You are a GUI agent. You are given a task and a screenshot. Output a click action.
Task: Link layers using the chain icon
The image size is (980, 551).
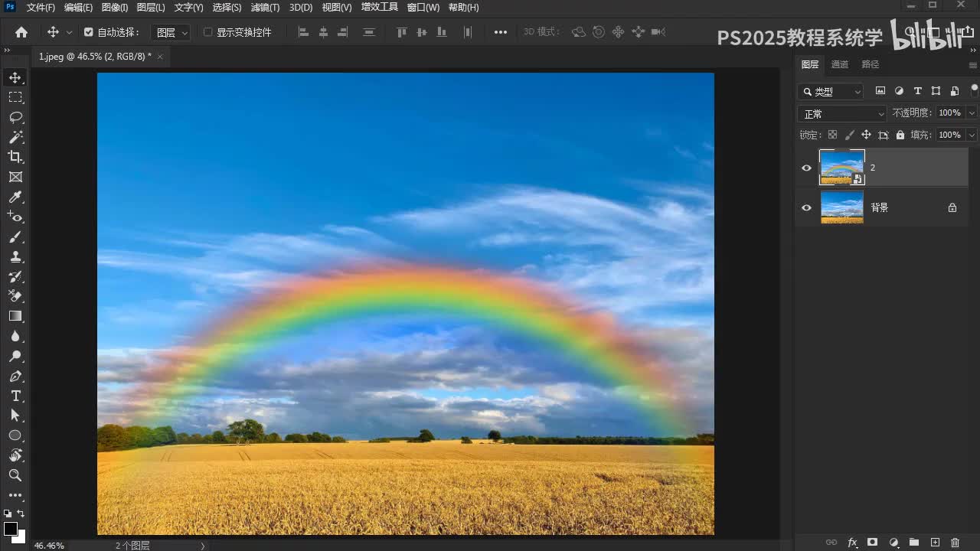[x=831, y=543]
